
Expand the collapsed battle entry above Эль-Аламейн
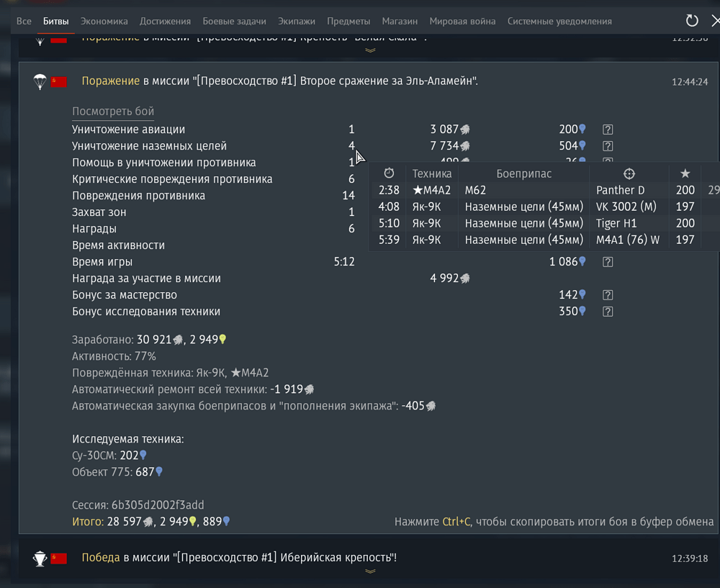point(370,50)
